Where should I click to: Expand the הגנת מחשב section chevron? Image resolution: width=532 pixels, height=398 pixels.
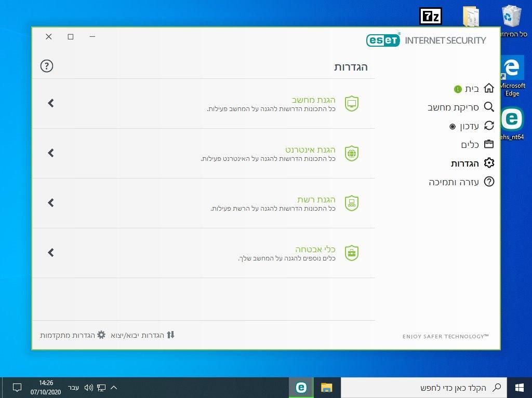point(51,103)
